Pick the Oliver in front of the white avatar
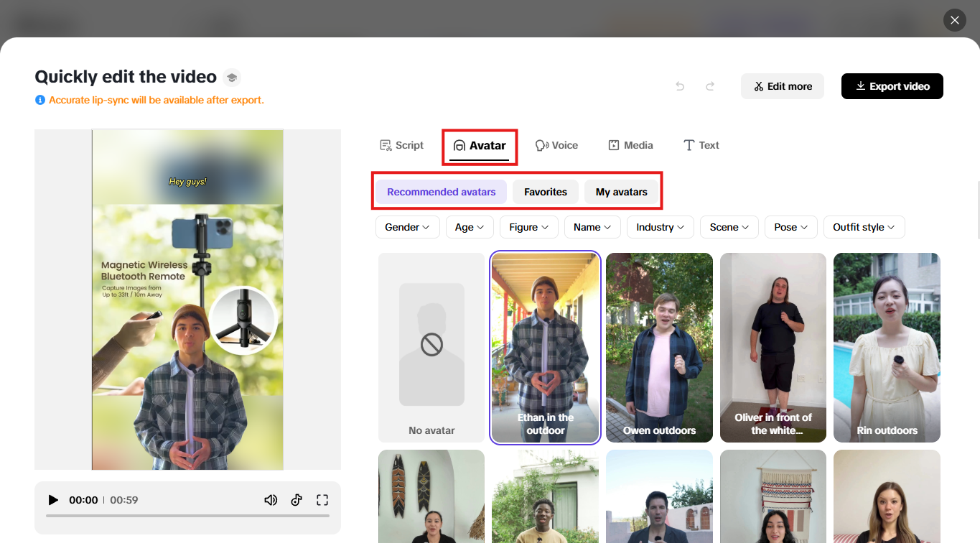The height and width of the screenshot is (551, 980). click(x=773, y=348)
